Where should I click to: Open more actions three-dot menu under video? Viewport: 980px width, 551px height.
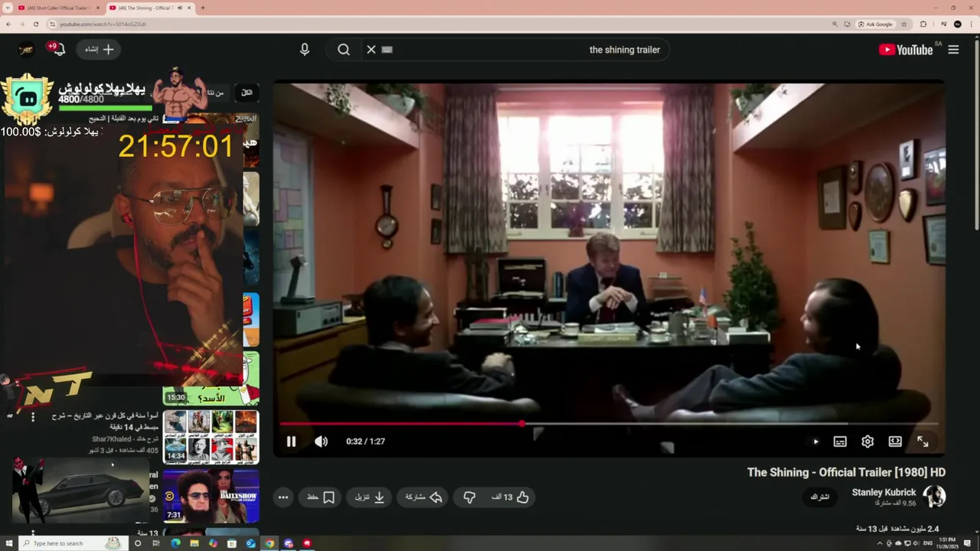tap(283, 497)
